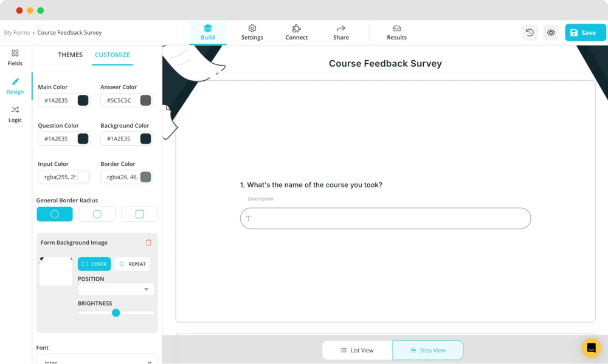Go to My Forms breadcrumb link
This screenshot has height=364, width=608.
pos(16,33)
